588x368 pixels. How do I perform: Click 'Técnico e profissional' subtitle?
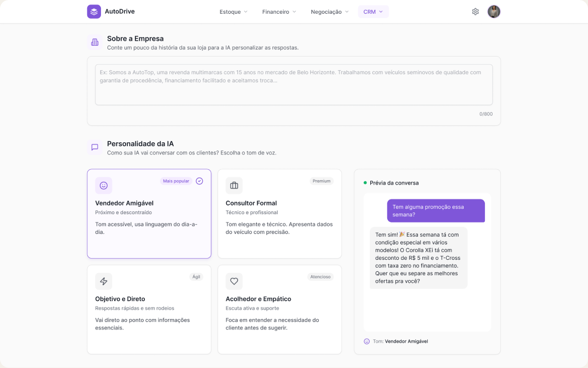252,212
